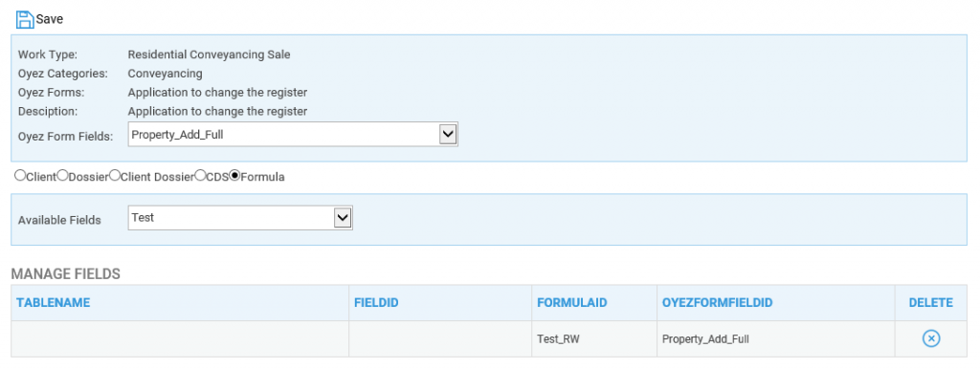Image resolution: width=980 pixels, height=369 pixels.
Task: Delete the Test_RW row using the circled X icon
Action: click(x=930, y=339)
